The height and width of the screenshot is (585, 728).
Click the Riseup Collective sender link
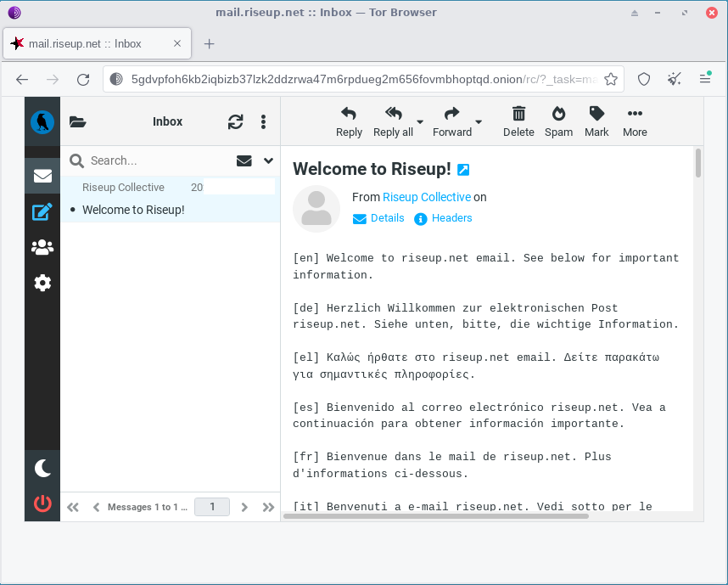pyautogui.click(x=426, y=197)
